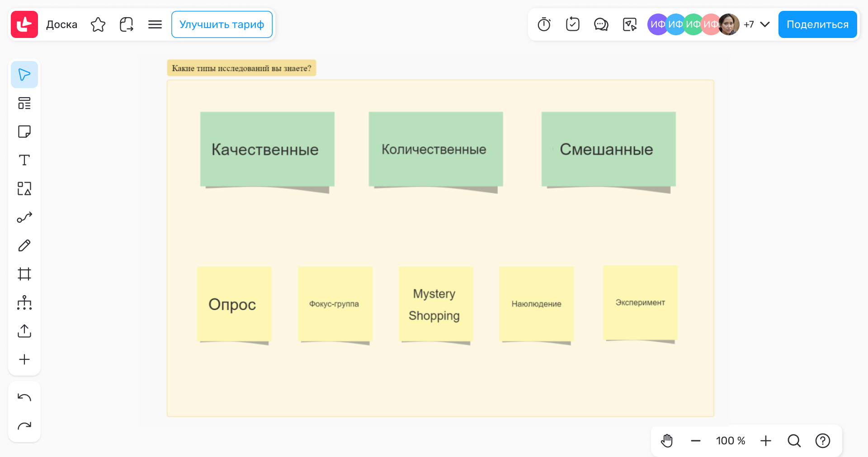Image resolution: width=868 pixels, height=457 pixels.
Task: Open the timer tool
Action: click(x=544, y=24)
